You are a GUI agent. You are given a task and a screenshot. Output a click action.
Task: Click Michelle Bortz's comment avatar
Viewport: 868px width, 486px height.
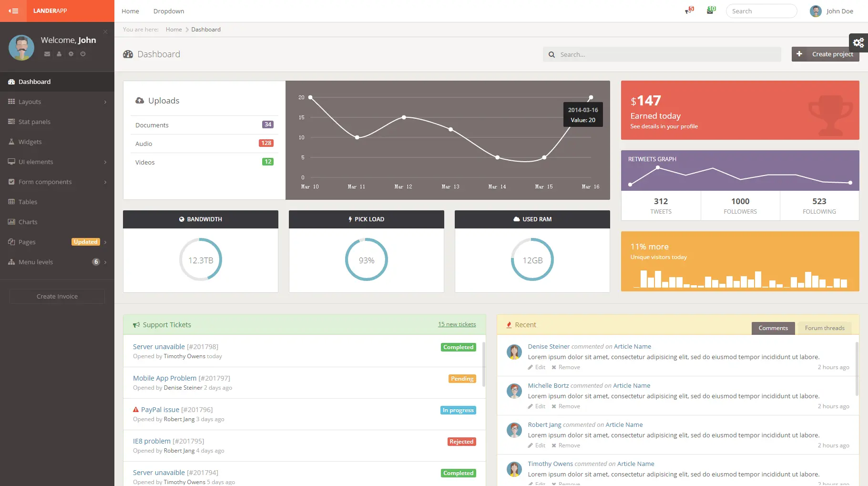[514, 391]
